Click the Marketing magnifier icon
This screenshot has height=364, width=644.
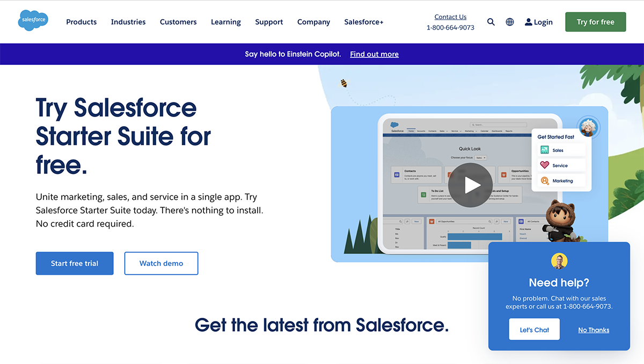pos(545,181)
